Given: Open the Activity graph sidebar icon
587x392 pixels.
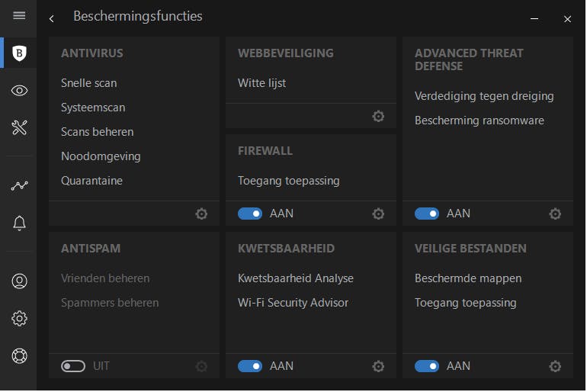Looking at the screenshot, I should (x=20, y=185).
